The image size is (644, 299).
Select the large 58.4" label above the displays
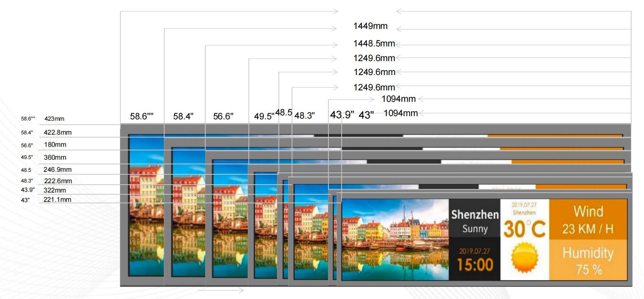(183, 116)
